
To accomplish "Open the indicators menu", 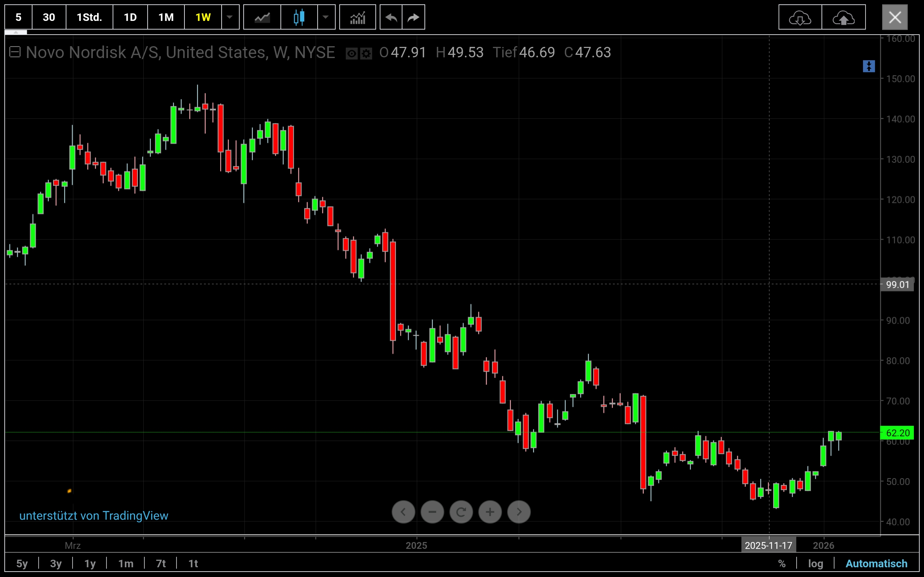I will (357, 17).
